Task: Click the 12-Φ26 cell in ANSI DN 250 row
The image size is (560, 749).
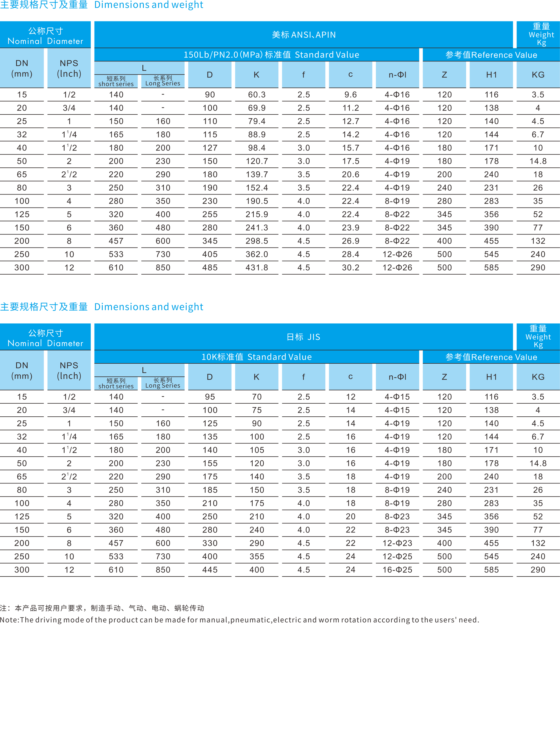Action: [397, 254]
